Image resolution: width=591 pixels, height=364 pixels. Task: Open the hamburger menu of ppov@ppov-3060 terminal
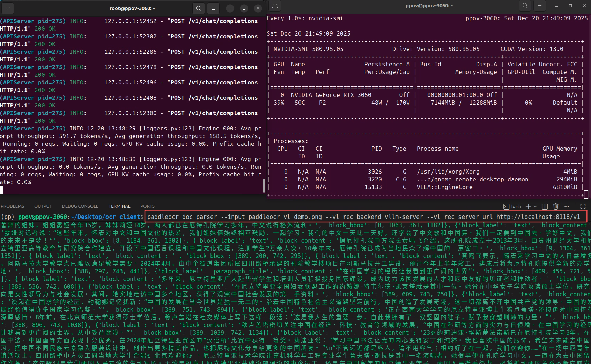tap(539, 6)
